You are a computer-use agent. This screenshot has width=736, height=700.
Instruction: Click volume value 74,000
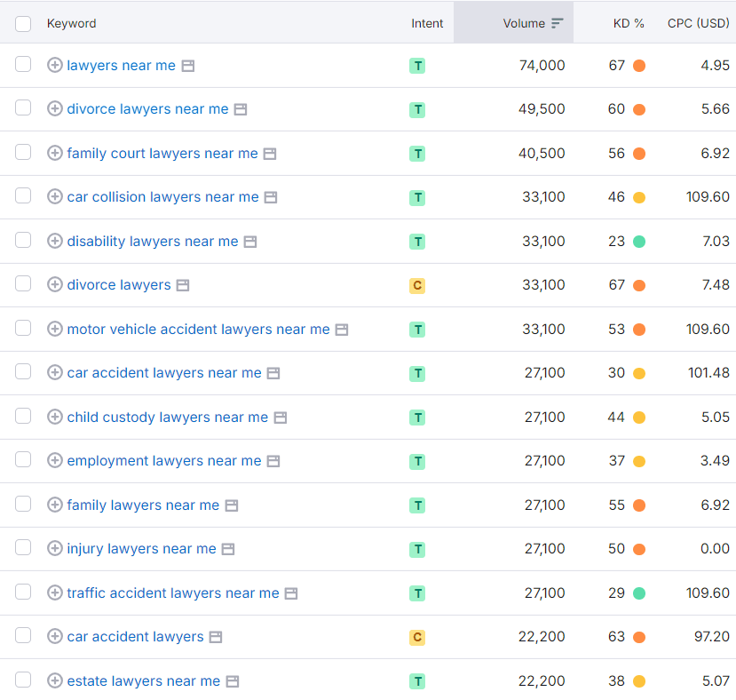tap(542, 66)
